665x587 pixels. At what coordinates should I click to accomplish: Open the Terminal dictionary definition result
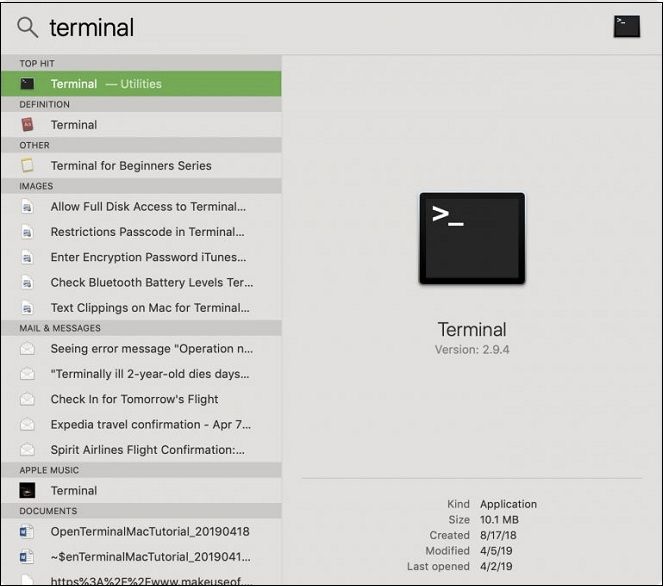click(x=141, y=125)
